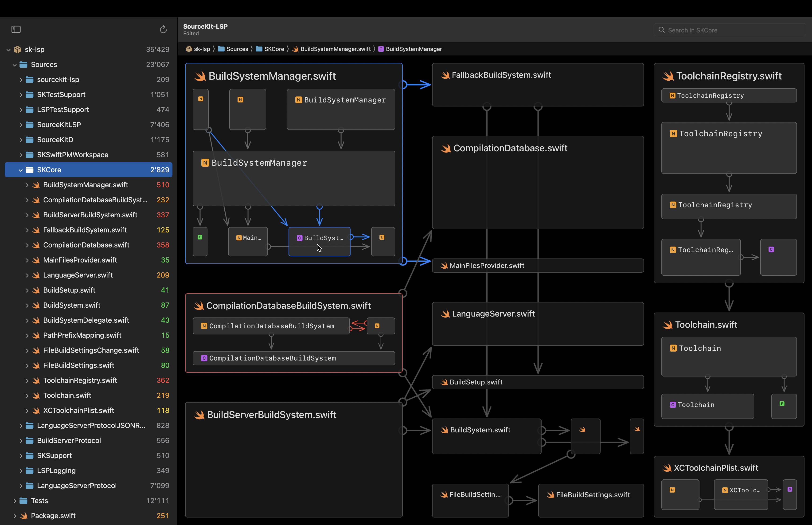This screenshot has height=525, width=812.
Task: Select the BuildSyst... class node
Action: tap(319, 241)
